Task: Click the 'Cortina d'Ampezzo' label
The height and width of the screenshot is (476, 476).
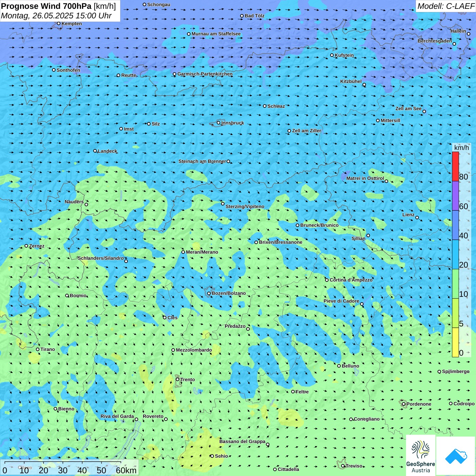Action: coord(351,280)
